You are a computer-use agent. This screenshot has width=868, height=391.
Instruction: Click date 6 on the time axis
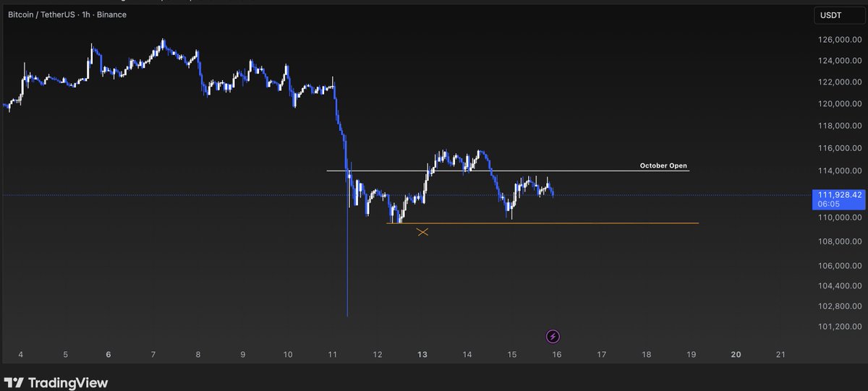pos(109,355)
